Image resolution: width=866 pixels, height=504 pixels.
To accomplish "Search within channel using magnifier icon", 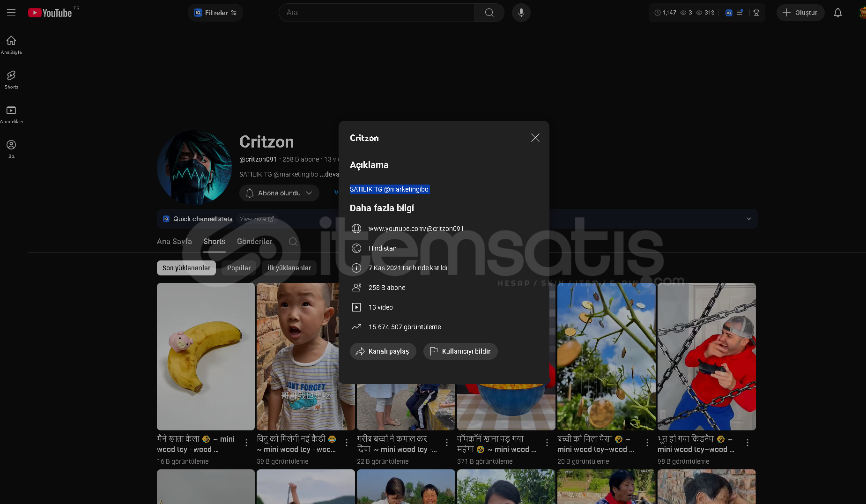I will point(293,242).
